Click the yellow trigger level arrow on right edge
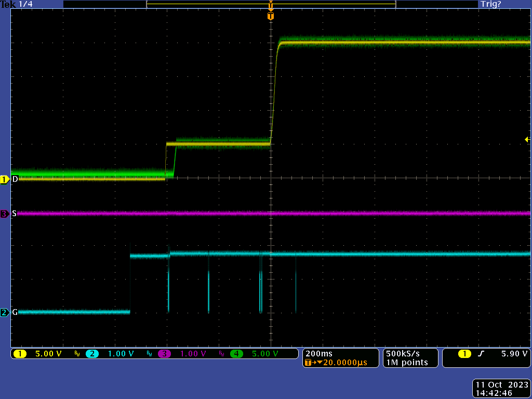This screenshot has width=532, height=399. [527, 139]
